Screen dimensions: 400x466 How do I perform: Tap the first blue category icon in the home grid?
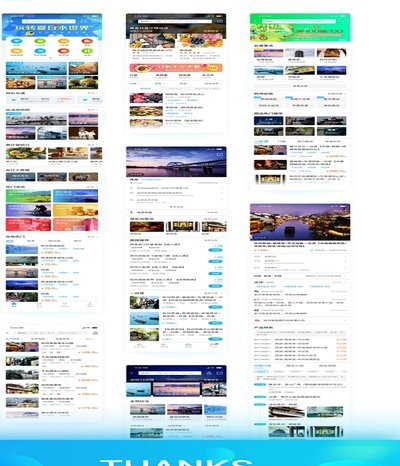click(x=17, y=42)
